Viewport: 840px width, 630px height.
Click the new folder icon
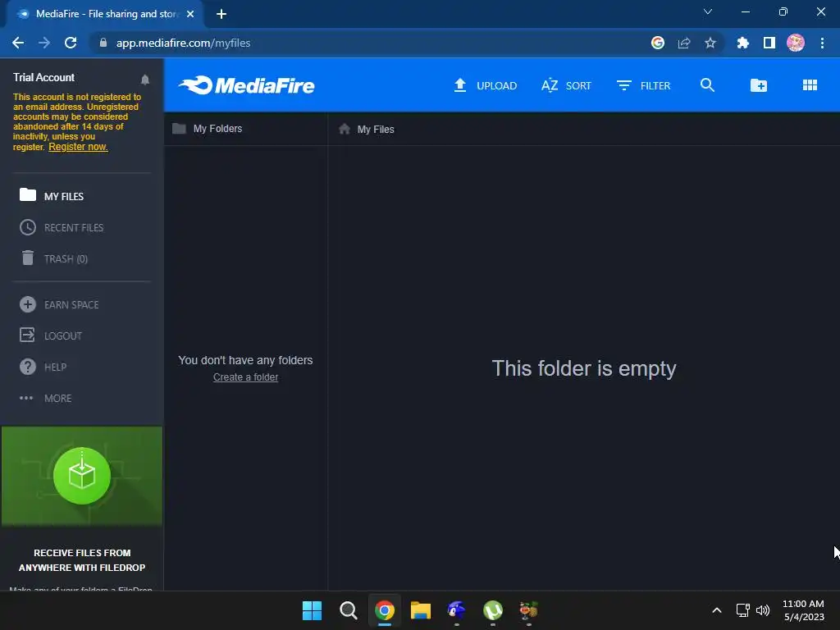point(758,85)
